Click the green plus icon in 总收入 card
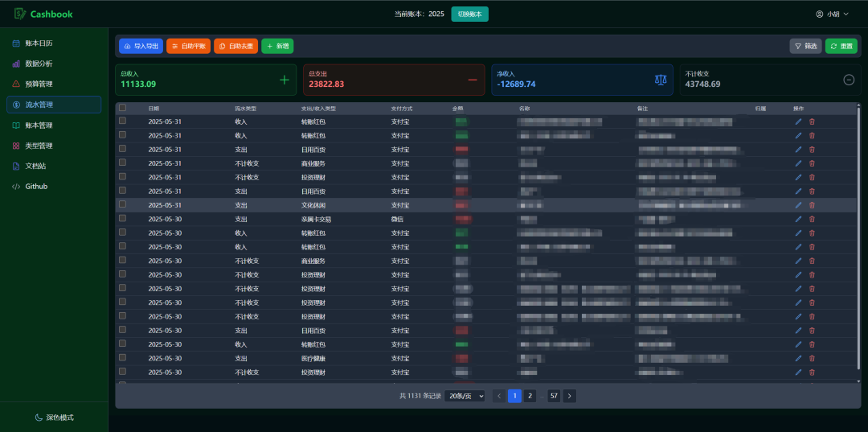The width and height of the screenshot is (868, 432). pyautogui.click(x=284, y=80)
